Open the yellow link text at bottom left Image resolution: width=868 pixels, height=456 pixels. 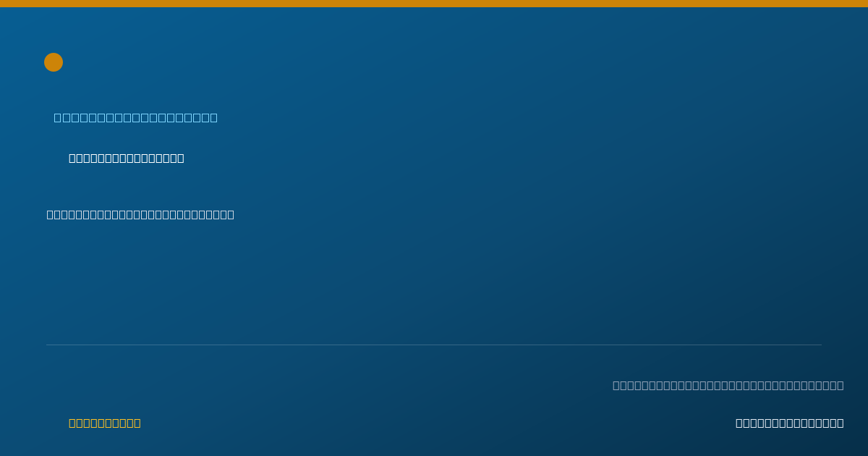[x=105, y=423]
